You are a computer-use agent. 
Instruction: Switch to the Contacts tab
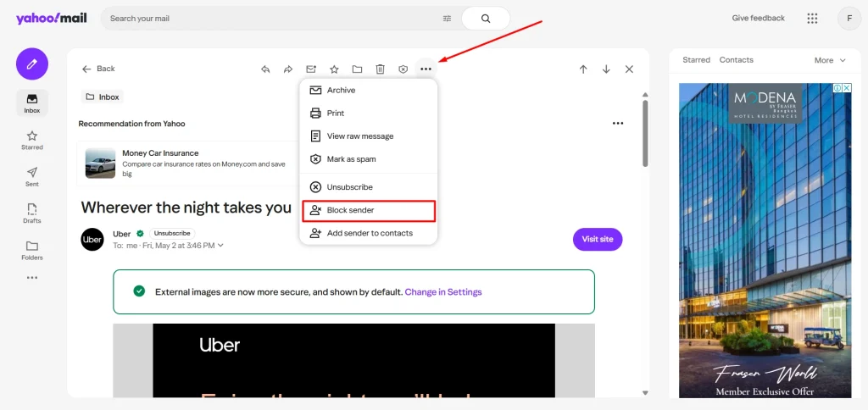pyautogui.click(x=736, y=60)
